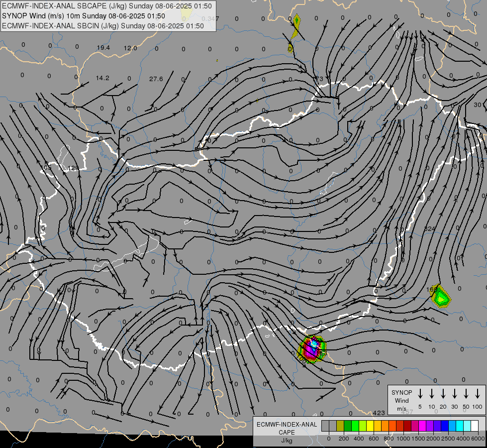Click the 10 m/s wind legend arrow
Viewport: 487px width, 448px height.
click(x=432, y=393)
